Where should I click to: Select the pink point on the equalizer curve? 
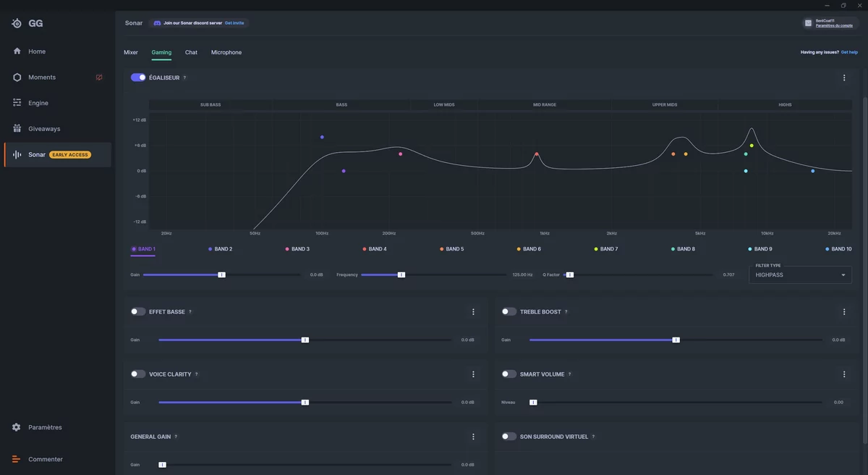click(400, 154)
